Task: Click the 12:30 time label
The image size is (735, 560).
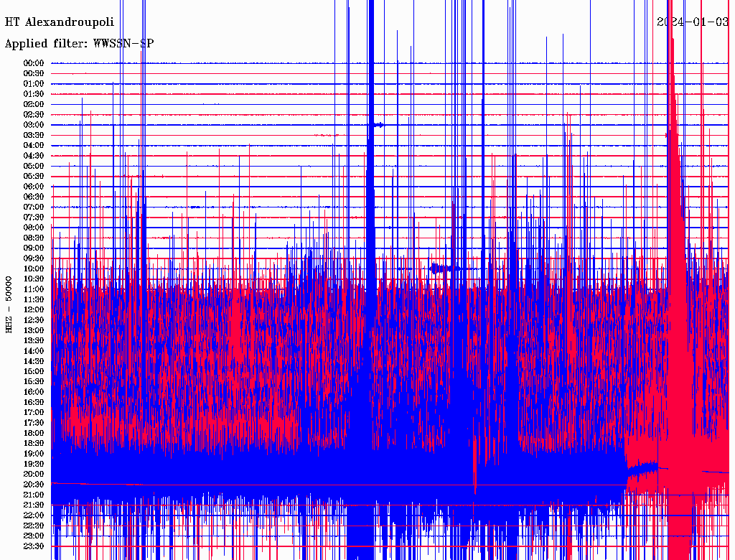Action: pos(34,320)
